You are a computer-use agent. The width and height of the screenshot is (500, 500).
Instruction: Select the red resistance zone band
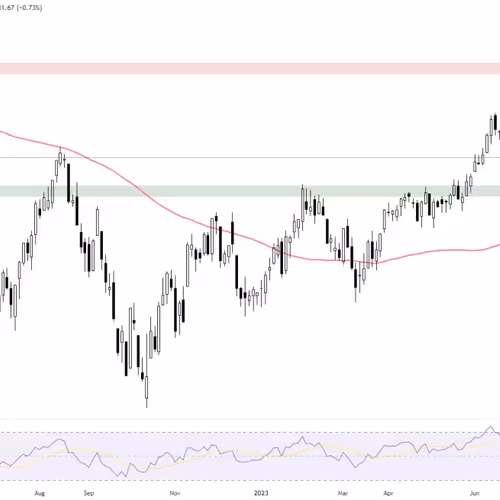pyautogui.click(x=250, y=69)
